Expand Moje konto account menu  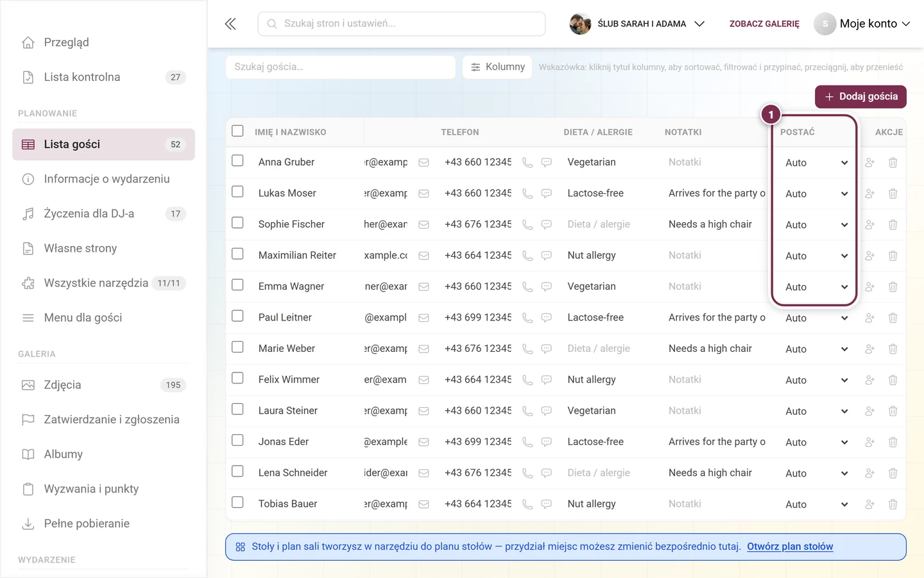click(x=862, y=24)
